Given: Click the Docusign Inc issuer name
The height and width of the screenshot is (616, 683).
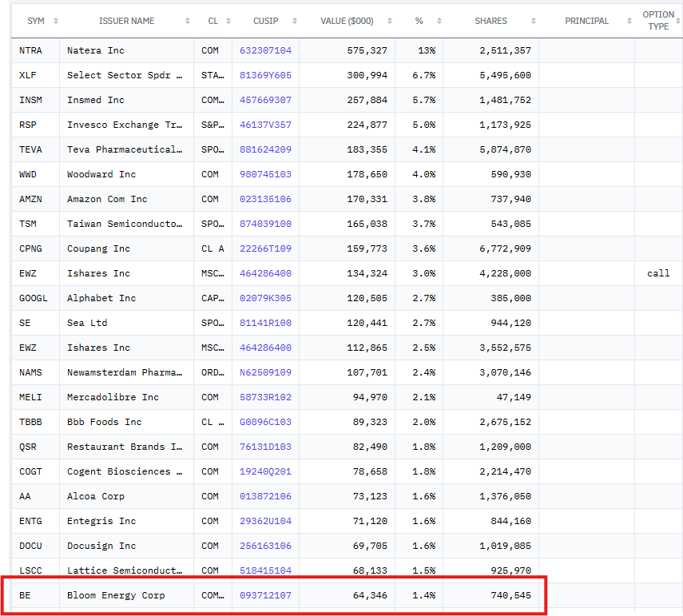Looking at the screenshot, I should (101, 546).
